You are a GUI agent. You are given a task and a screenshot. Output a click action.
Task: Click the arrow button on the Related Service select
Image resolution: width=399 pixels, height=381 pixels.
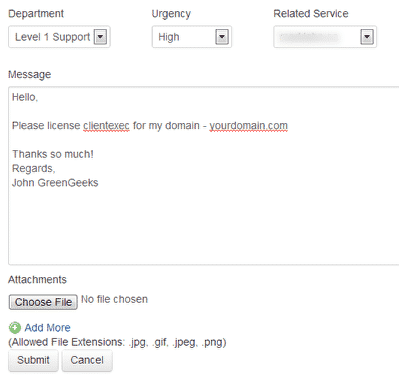(x=367, y=37)
